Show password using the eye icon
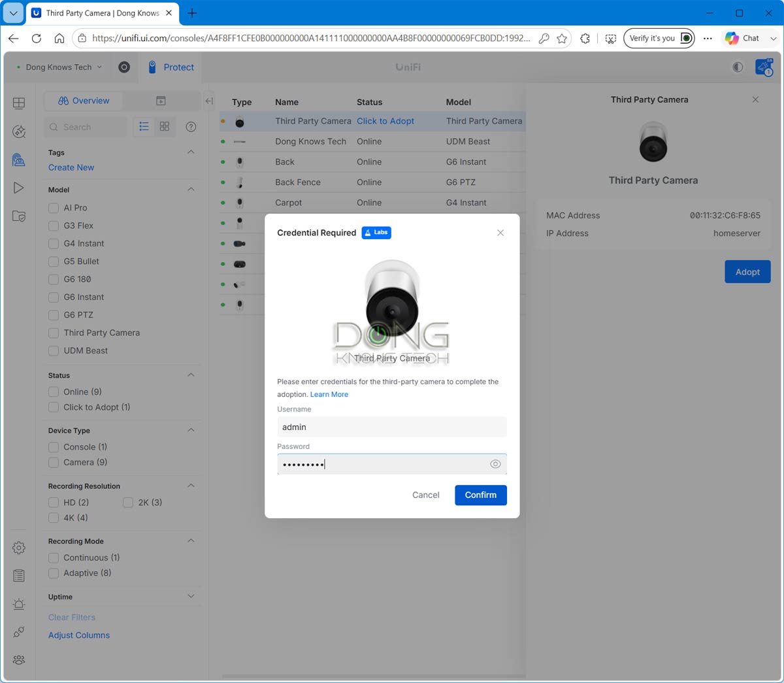 coord(495,464)
